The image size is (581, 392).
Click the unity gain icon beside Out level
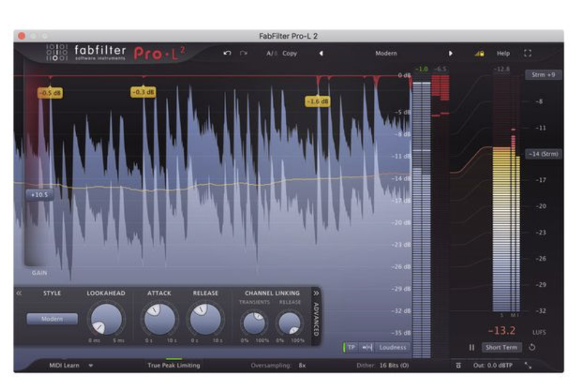pos(458,365)
